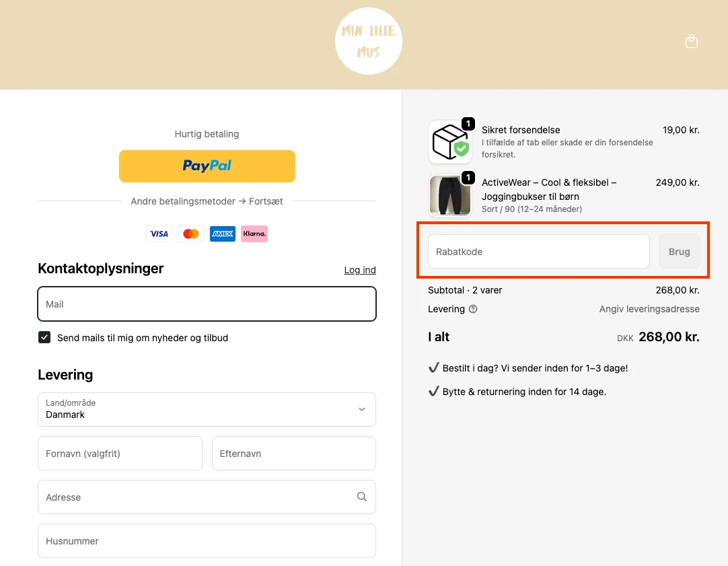The width and height of the screenshot is (728, 566).
Task: Click inside the Rabatkode input field
Action: click(x=538, y=251)
